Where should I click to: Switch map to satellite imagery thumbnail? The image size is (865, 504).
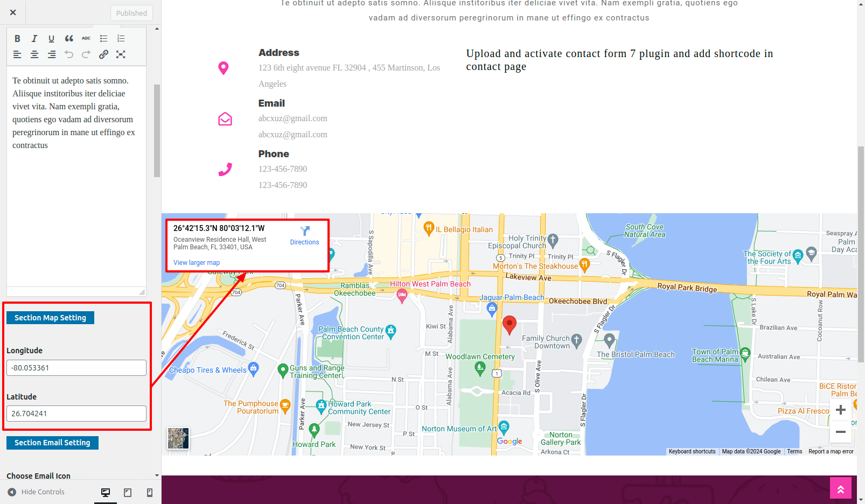(178, 438)
